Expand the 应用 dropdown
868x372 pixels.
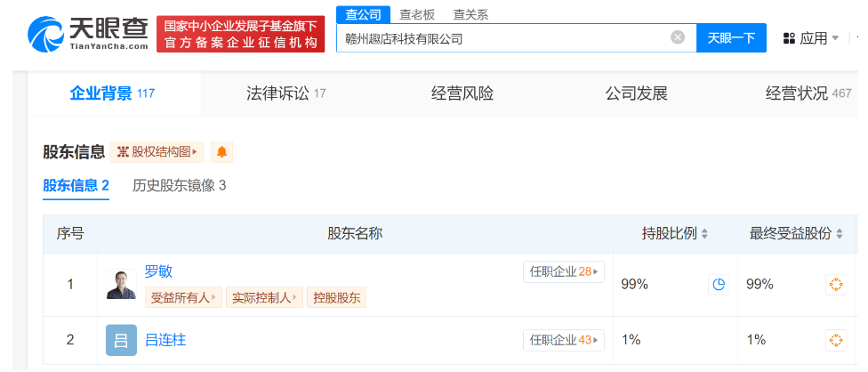(835, 38)
